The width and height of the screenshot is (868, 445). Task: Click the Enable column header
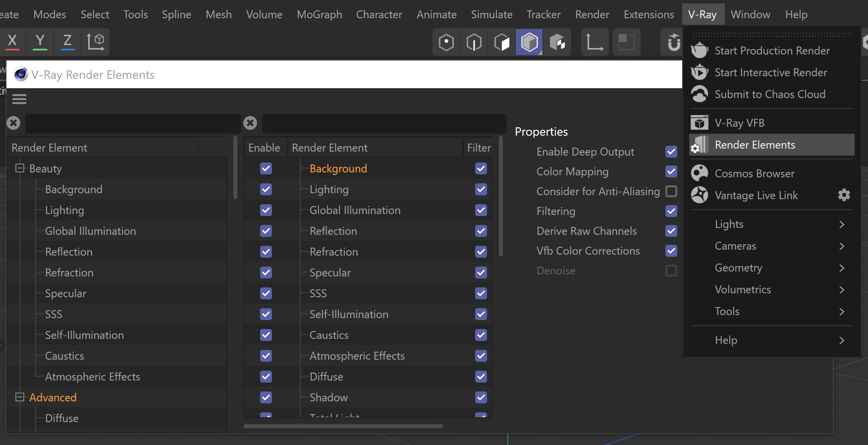[264, 148]
